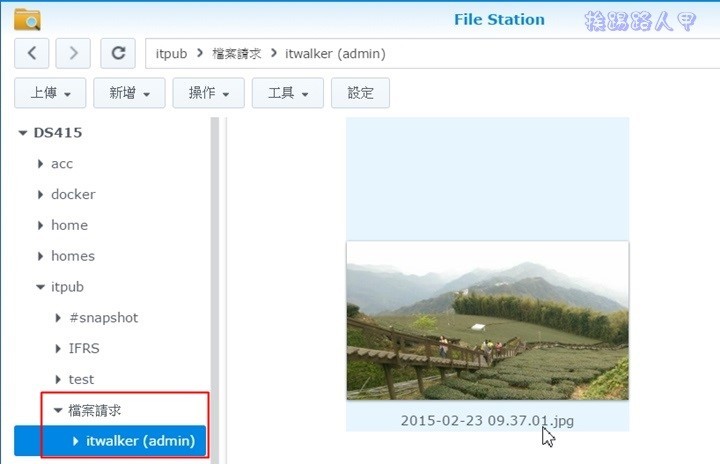The width and height of the screenshot is (720, 464).
Task: Click the File Station folder icon
Action: (x=27, y=19)
